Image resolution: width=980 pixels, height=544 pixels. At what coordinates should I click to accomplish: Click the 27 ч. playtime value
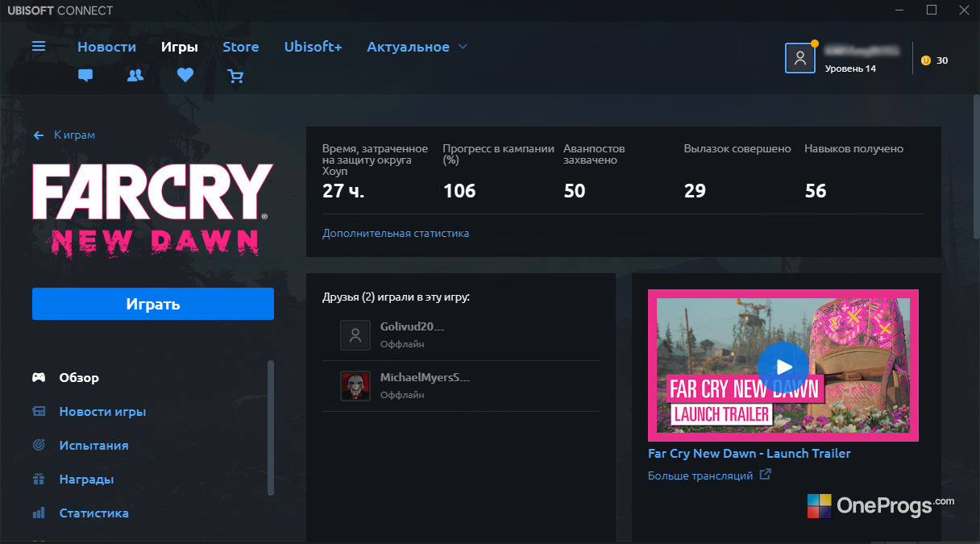coord(343,191)
